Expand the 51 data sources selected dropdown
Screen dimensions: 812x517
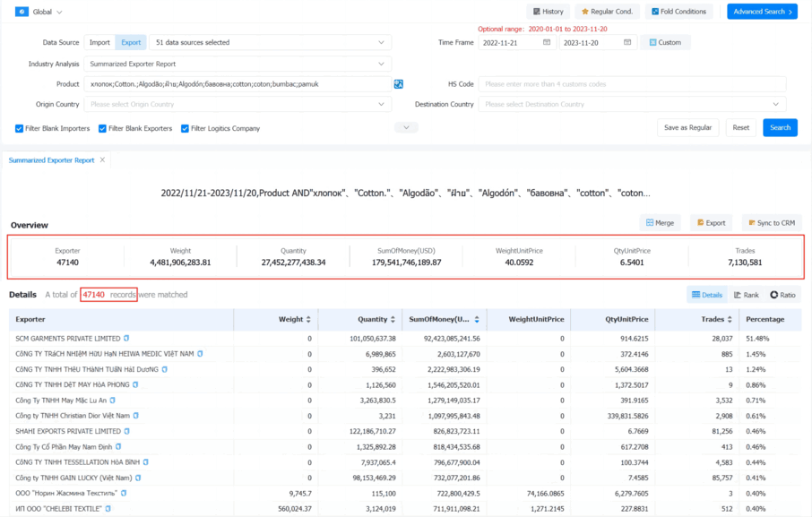tap(271, 42)
